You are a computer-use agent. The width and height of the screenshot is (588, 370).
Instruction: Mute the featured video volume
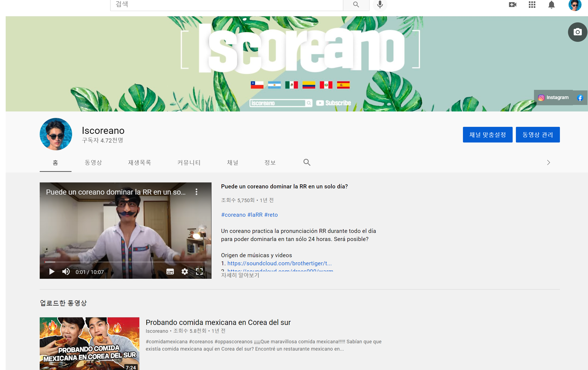66,271
